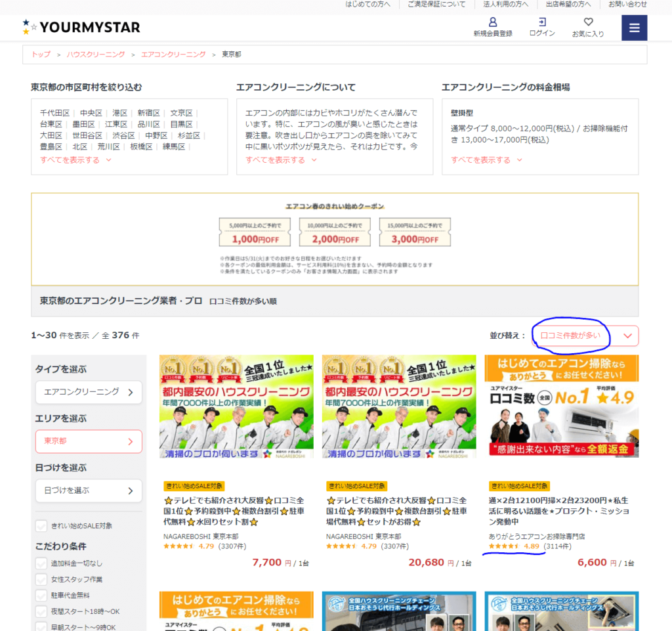The image size is (672, 631).
Task: Select 練馬区 ward link
Action: point(173,146)
